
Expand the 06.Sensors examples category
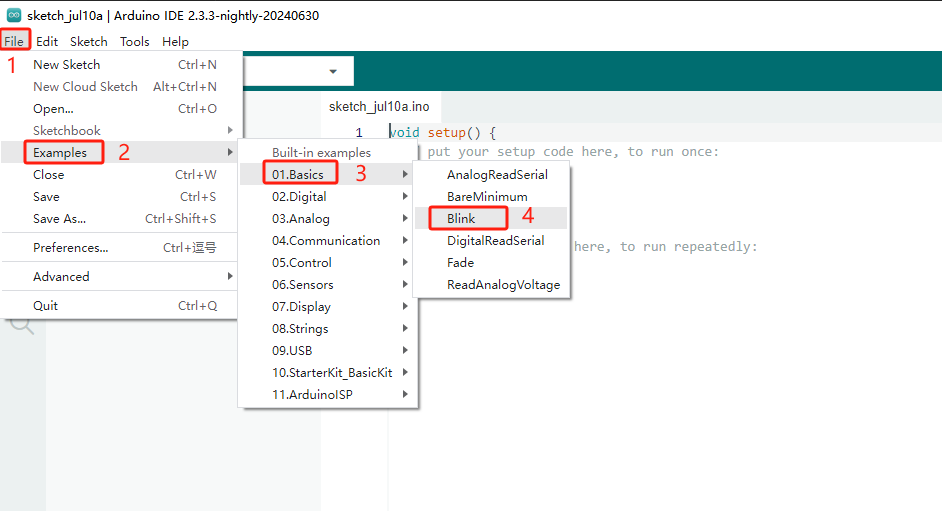tap(327, 285)
